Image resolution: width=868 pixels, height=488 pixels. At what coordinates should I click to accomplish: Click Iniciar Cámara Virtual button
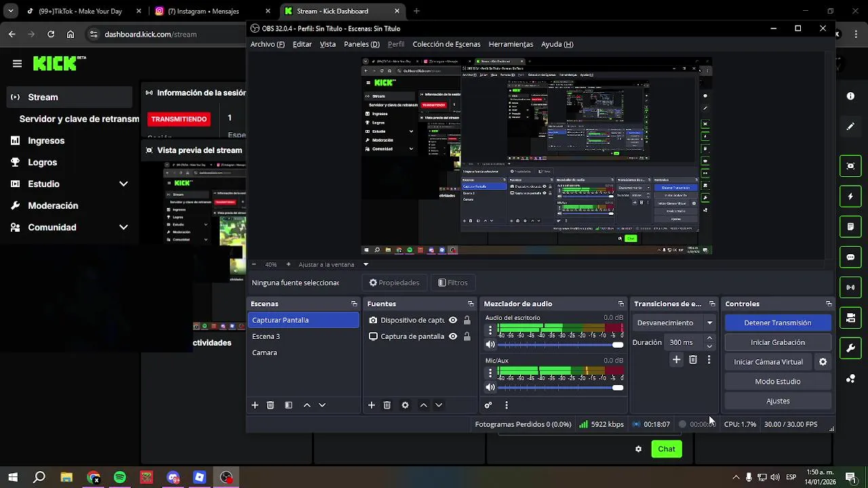768,362
